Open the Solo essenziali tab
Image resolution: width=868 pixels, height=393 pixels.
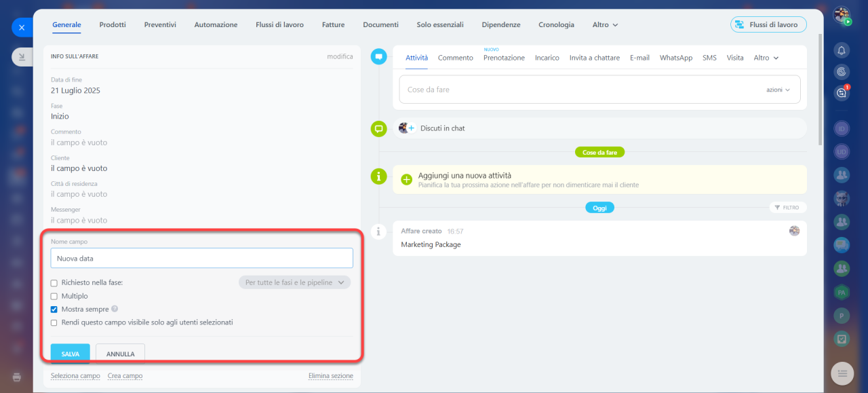click(x=440, y=24)
